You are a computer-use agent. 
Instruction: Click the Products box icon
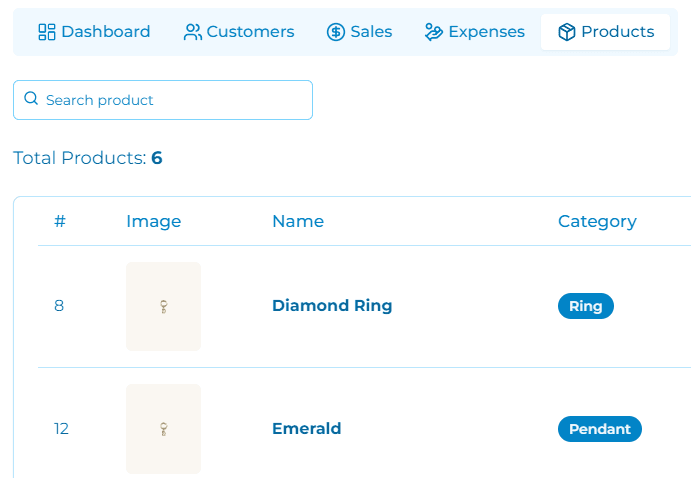567,32
